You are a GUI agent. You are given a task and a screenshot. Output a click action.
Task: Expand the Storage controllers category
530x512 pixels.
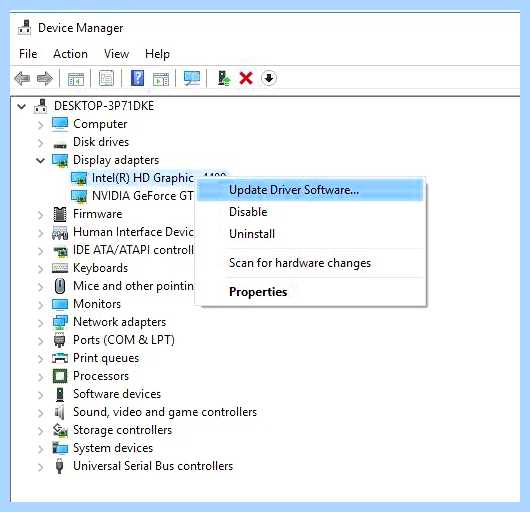coord(41,431)
